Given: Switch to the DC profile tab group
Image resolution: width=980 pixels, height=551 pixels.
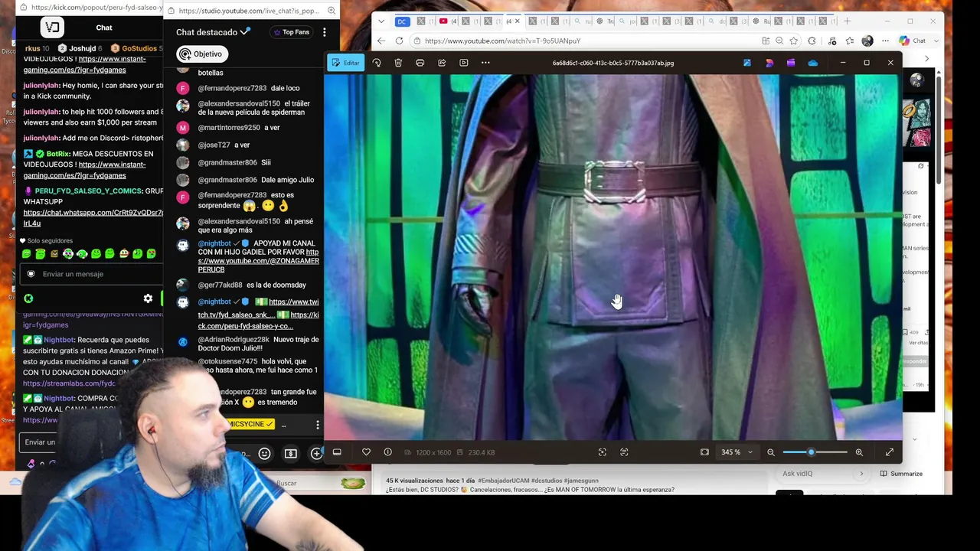Looking at the screenshot, I should click(401, 21).
